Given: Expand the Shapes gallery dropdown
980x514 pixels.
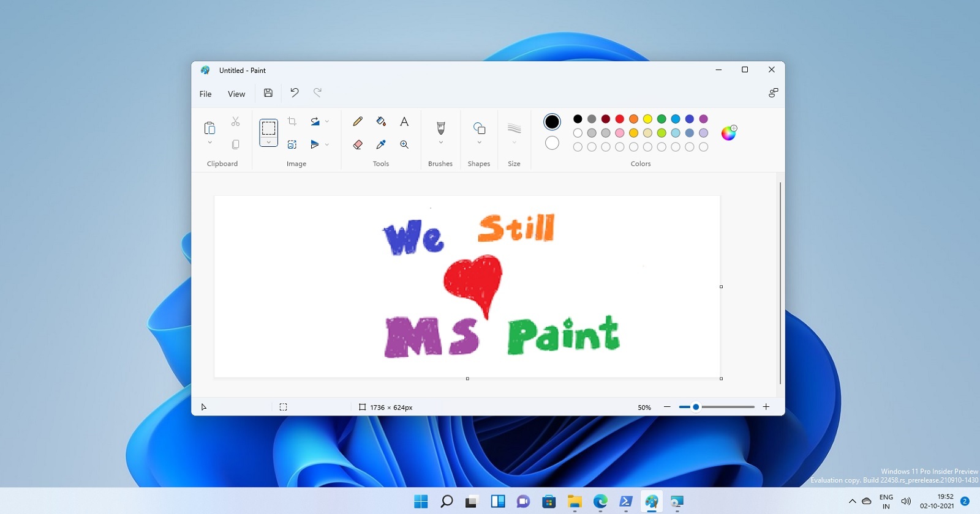Looking at the screenshot, I should click(x=479, y=143).
